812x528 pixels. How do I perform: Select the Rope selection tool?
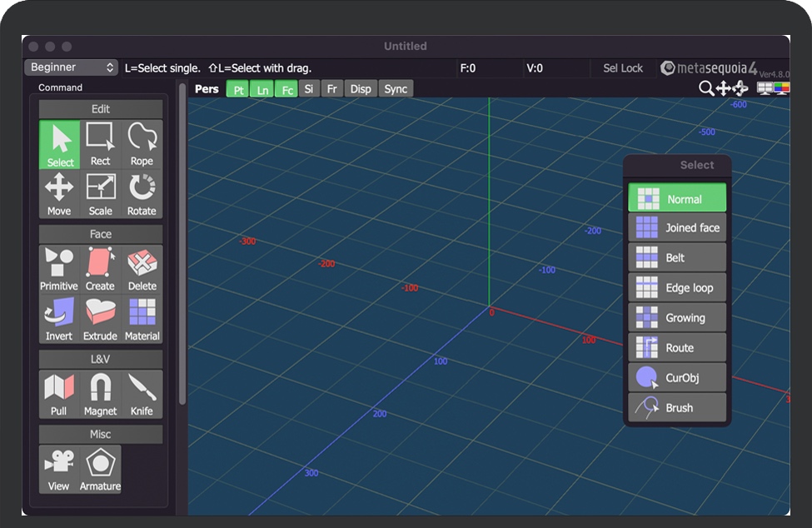pos(142,144)
